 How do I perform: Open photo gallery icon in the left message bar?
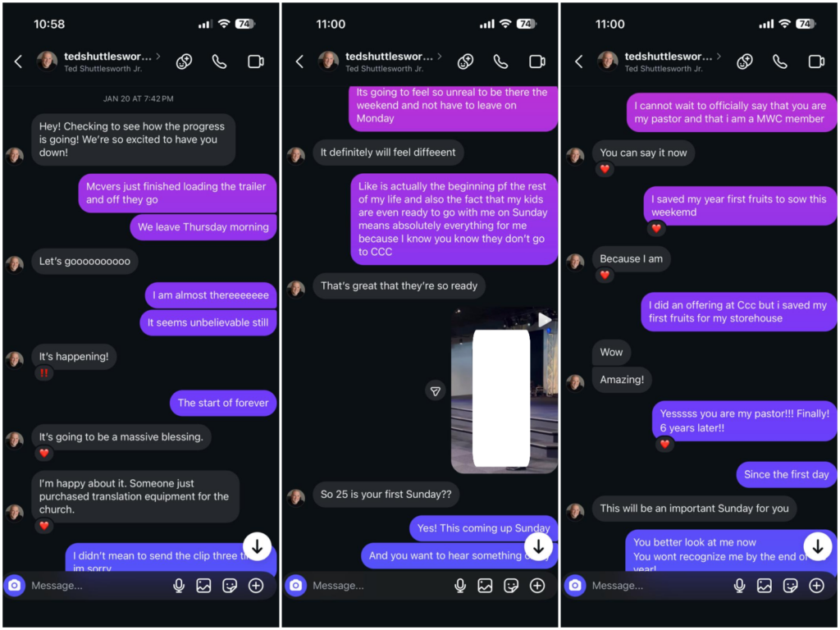(x=203, y=586)
